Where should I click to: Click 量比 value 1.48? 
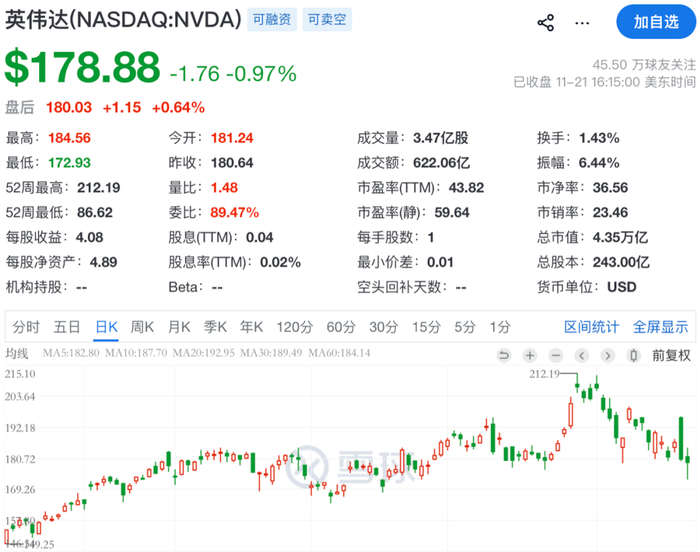[x=225, y=188]
